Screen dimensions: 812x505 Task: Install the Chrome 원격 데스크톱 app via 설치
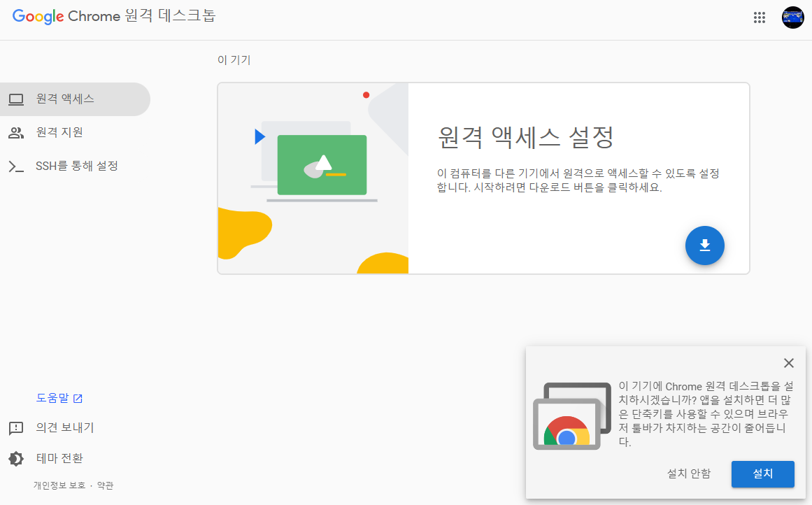[762, 474]
